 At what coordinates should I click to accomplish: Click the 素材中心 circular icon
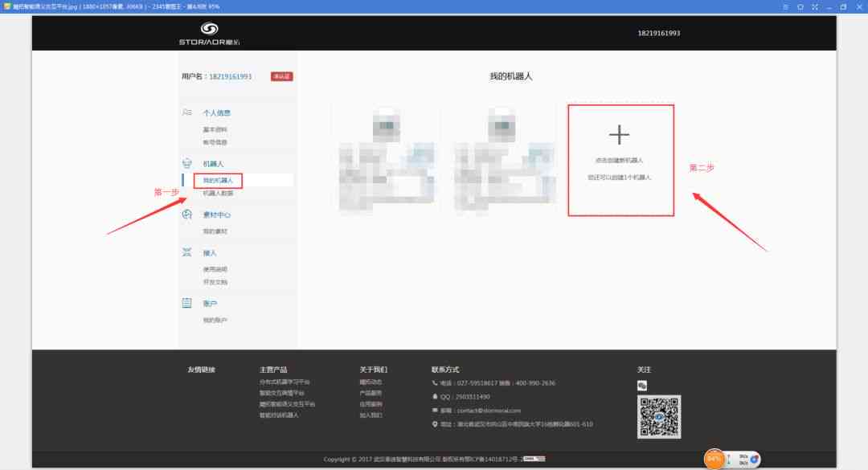(186, 215)
